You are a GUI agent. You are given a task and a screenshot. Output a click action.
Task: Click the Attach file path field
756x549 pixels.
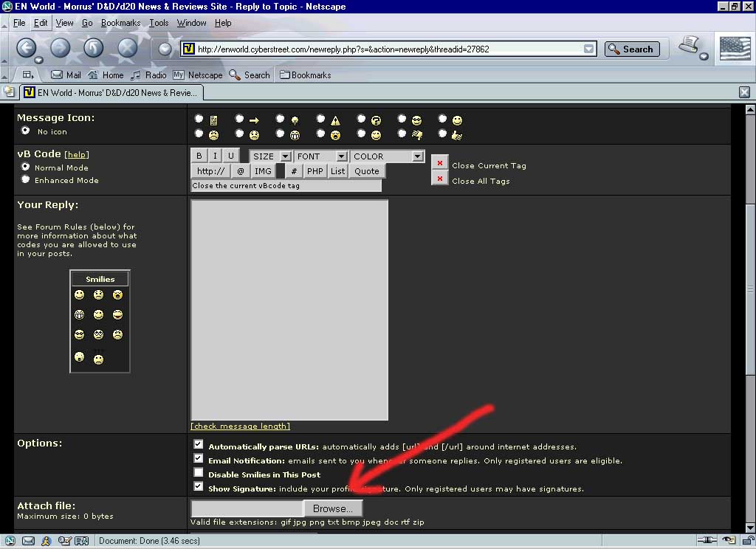coord(247,508)
